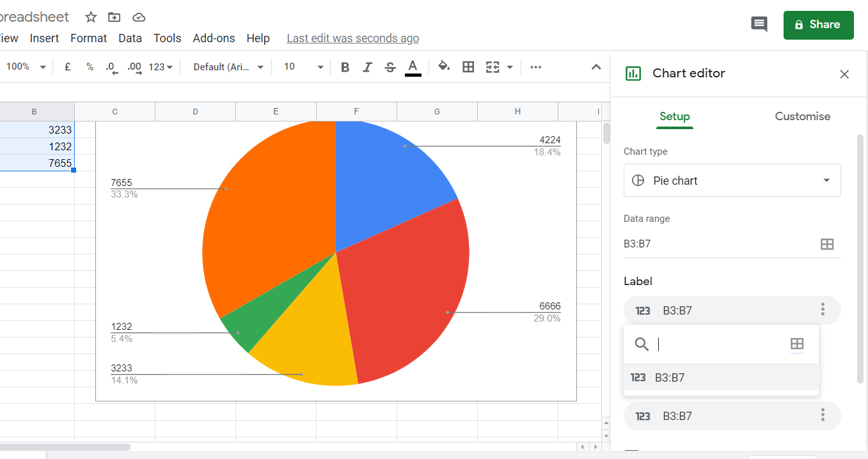Image resolution: width=868 pixels, height=459 pixels.
Task: Open text colour picker
Action: click(413, 66)
